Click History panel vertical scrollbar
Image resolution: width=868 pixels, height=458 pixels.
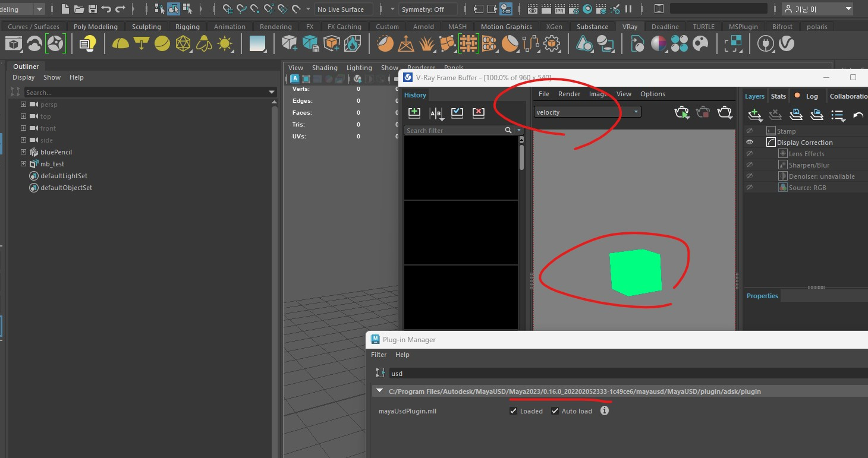click(521, 157)
